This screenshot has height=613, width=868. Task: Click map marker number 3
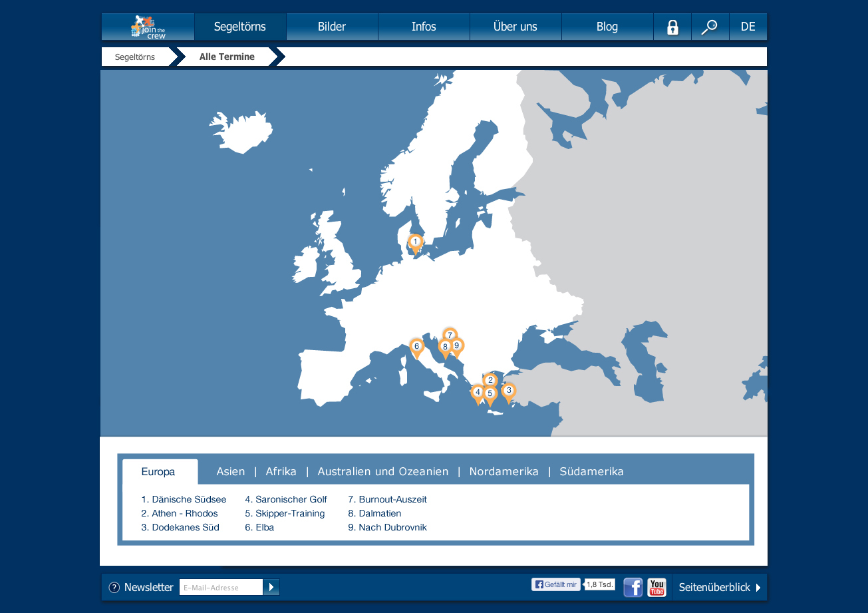[508, 392]
